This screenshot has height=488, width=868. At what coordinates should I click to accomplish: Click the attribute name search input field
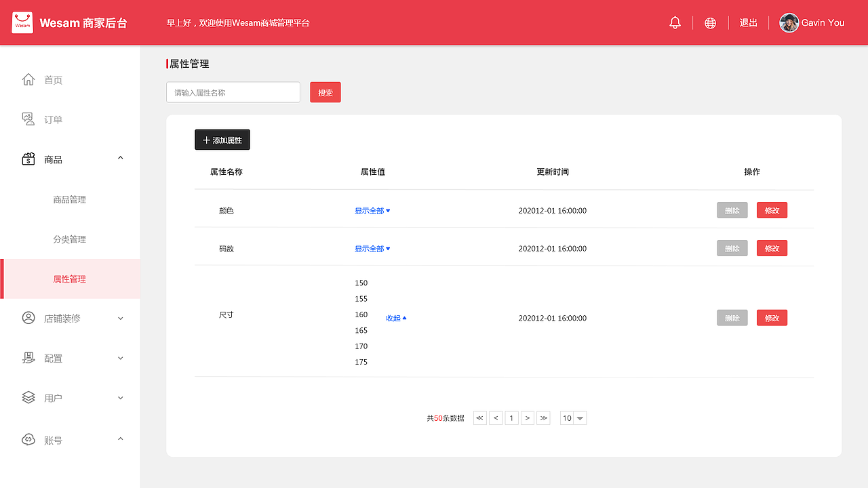coord(233,92)
